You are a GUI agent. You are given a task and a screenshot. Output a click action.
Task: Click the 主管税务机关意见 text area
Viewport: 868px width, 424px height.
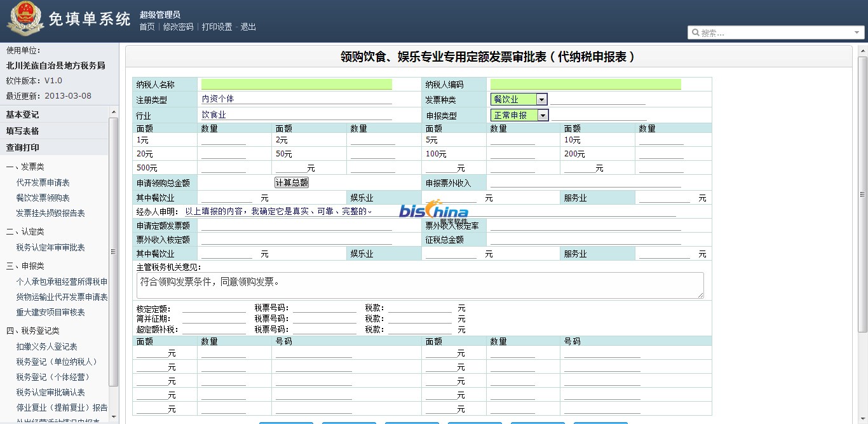tap(420, 285)
